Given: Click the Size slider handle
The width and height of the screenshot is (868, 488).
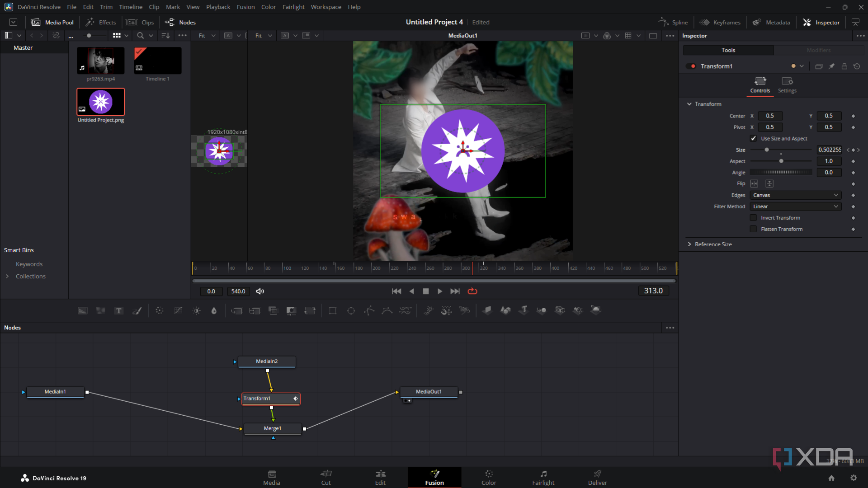Looking at the screenshot, I should point(767,150).
